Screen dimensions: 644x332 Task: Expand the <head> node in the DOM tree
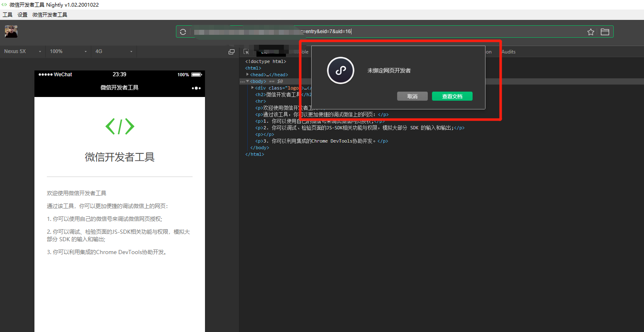click(x=248, y=75)
